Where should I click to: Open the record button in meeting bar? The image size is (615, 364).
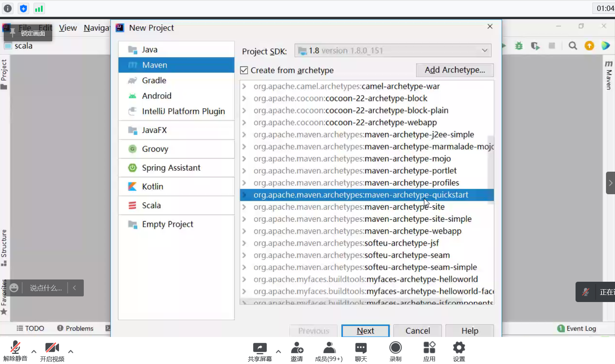(396, 351)
